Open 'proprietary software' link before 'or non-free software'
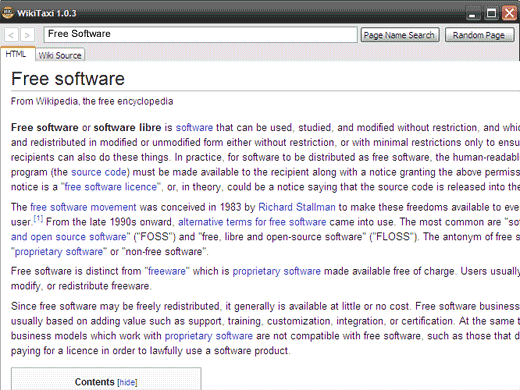This screenshot has height=390, width=520. coord(59,252)
